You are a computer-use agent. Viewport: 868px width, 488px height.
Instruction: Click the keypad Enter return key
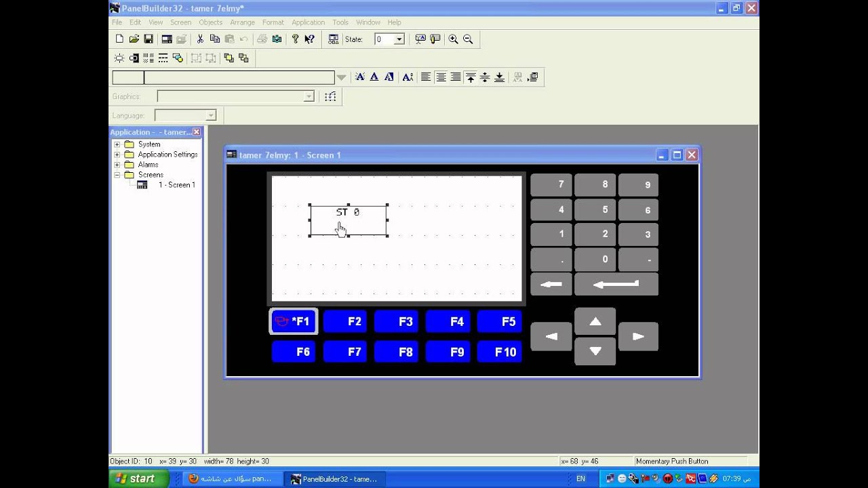click(616, 285)
